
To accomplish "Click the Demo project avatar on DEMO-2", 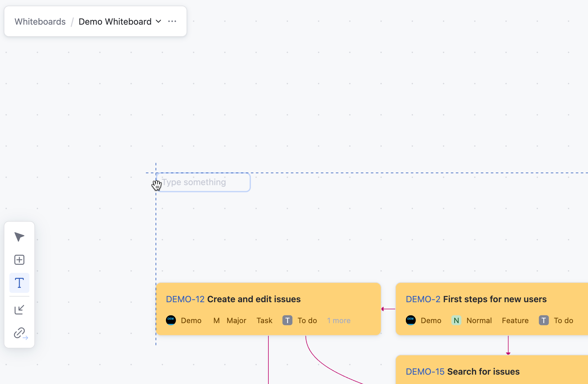I will point(411,320).
